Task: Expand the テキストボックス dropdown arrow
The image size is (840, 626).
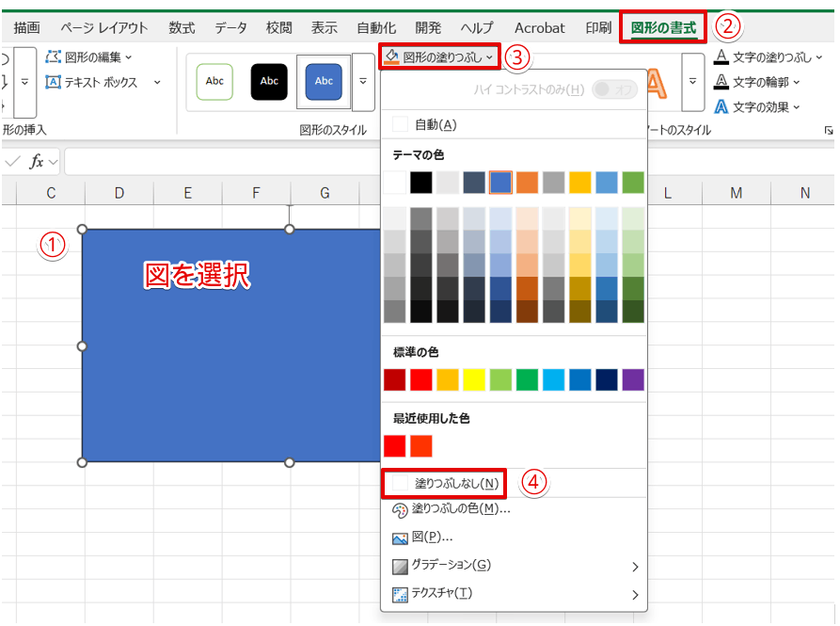Action: (159, 83)
